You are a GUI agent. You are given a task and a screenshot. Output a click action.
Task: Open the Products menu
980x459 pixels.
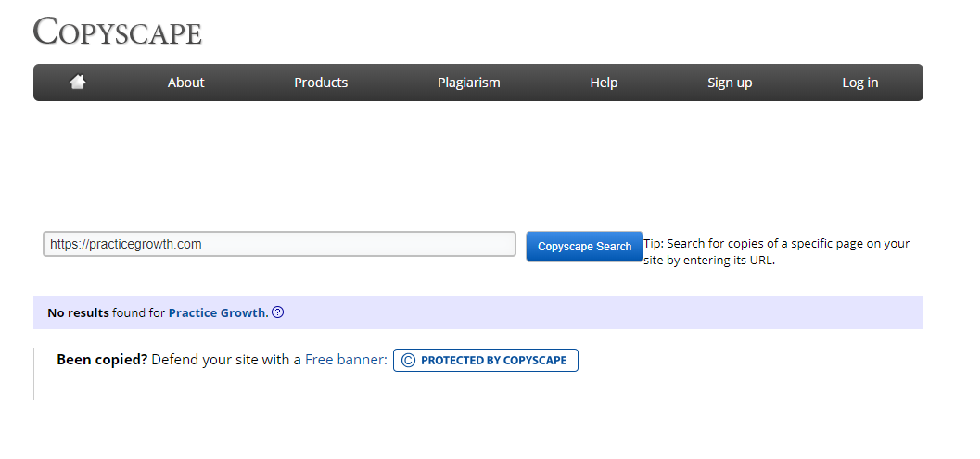click(x=321, y=83)
